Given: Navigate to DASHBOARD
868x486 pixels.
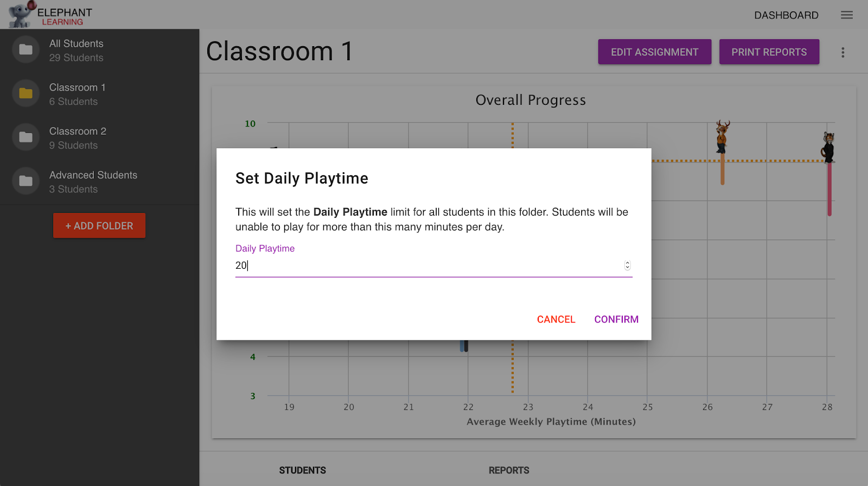Looking at the screenshot, I should click(786, 15).
